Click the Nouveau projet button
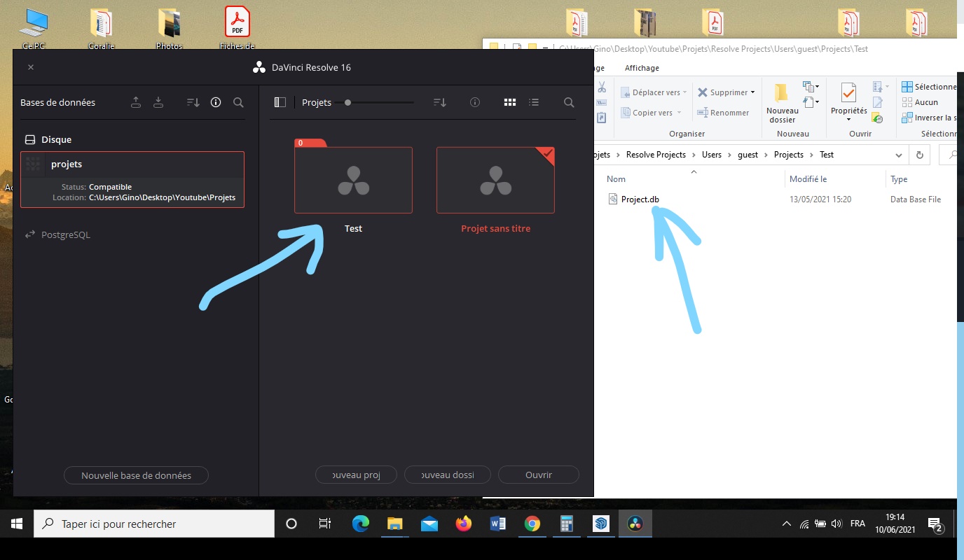Image resolution: width=964 pixels, height=560 pixels. click(x=356, y=475)
